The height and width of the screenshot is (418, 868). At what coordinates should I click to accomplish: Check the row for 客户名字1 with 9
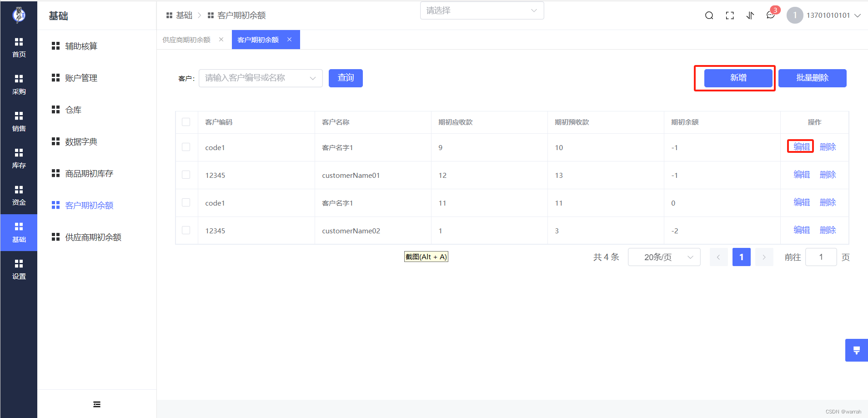click(x=186, y=147)
